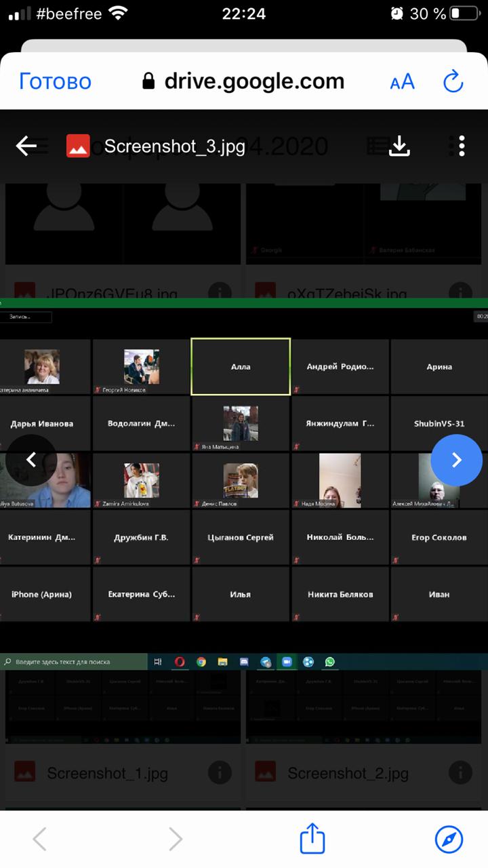Open in Safari via the compass icon
The image size is (488, 868).
coord(449,839)
